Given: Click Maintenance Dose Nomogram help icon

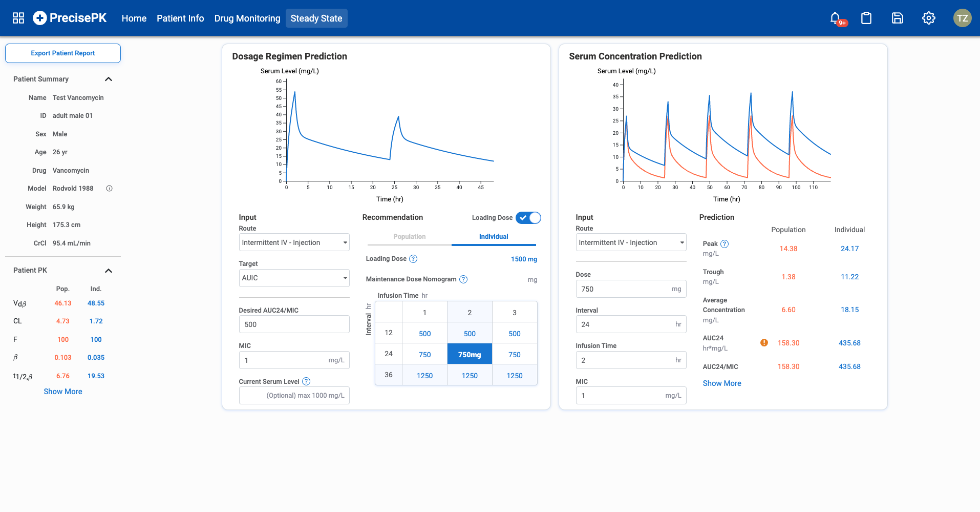Looking at the screenshot, I should coord(463,279).
